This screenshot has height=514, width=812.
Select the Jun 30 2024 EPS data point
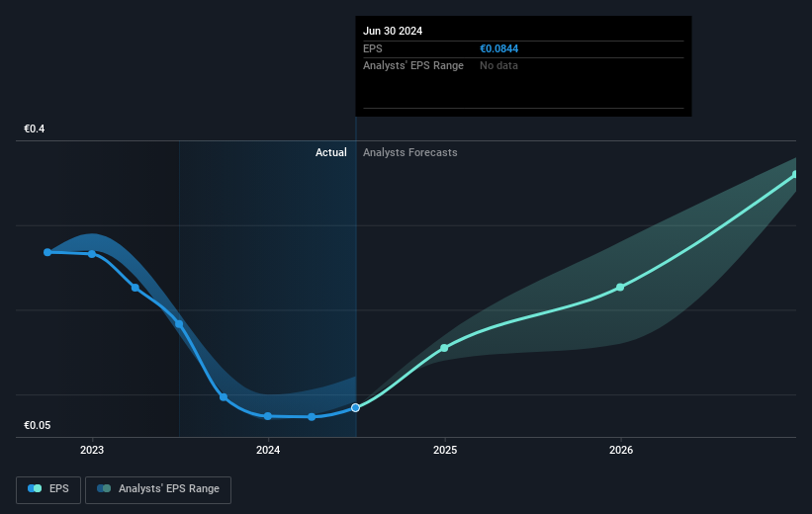(x=355, y=408)
